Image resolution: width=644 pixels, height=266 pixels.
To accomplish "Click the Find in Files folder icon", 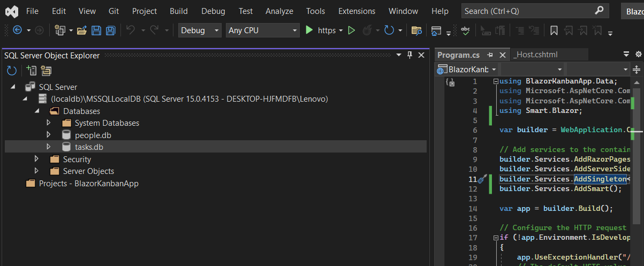I will click(x=416, y=31).
